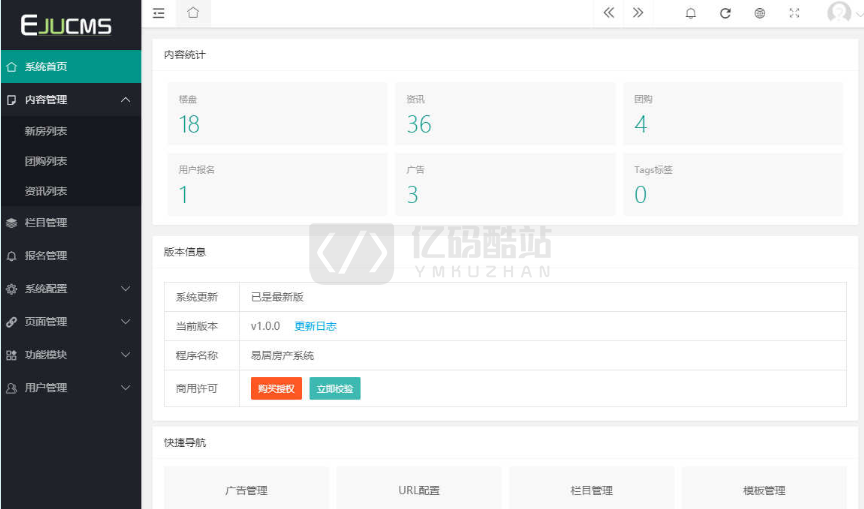Image resolution: width=864 pixels, height=509 pixels.
Task: Open the home tab icon
Action: (x=193, y=13)
